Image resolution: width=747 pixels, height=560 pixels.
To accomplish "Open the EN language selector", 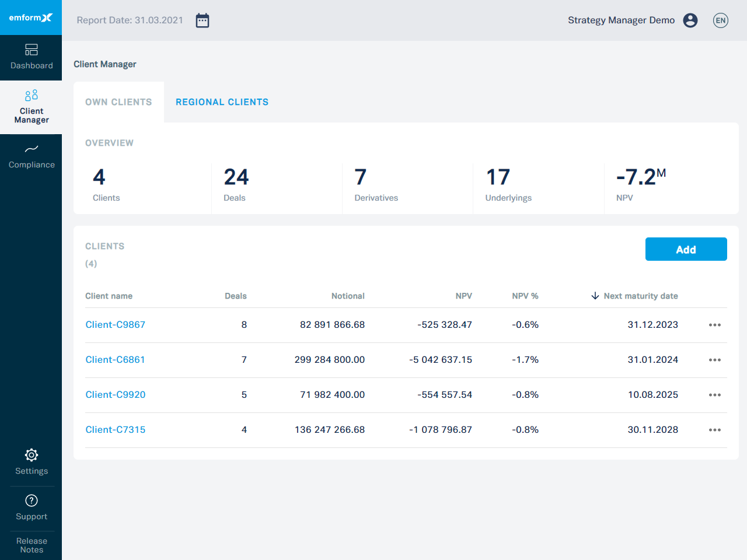I will pyautogui.click(x=721, y=20).
